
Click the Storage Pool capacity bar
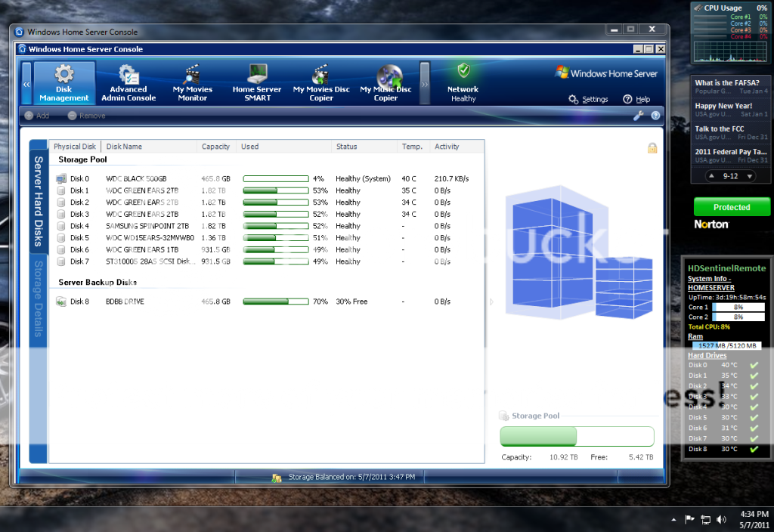click(577, 437)
